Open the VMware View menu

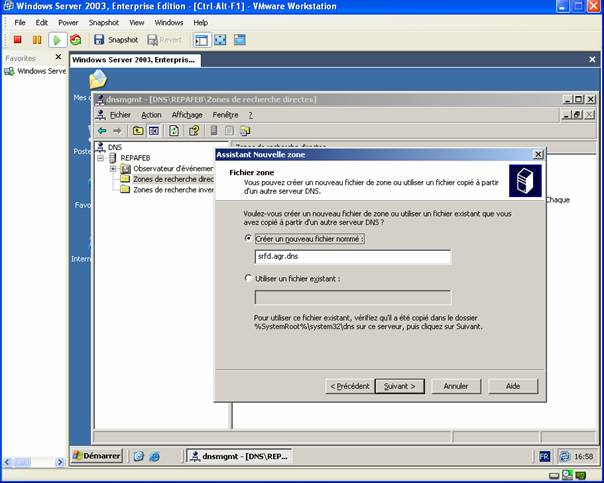(x=136, y=23)
